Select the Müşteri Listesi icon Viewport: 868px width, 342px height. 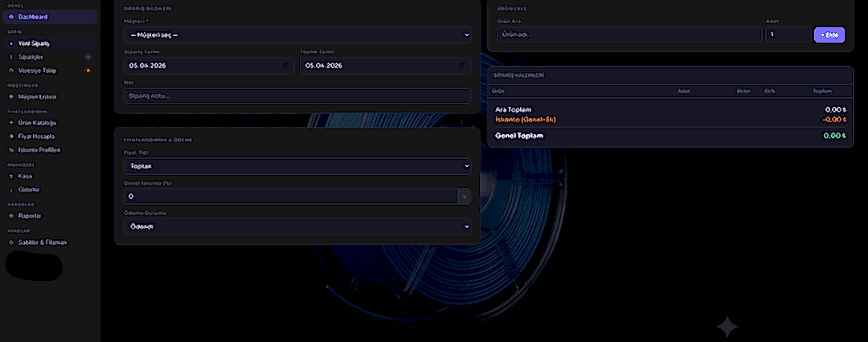11,97
